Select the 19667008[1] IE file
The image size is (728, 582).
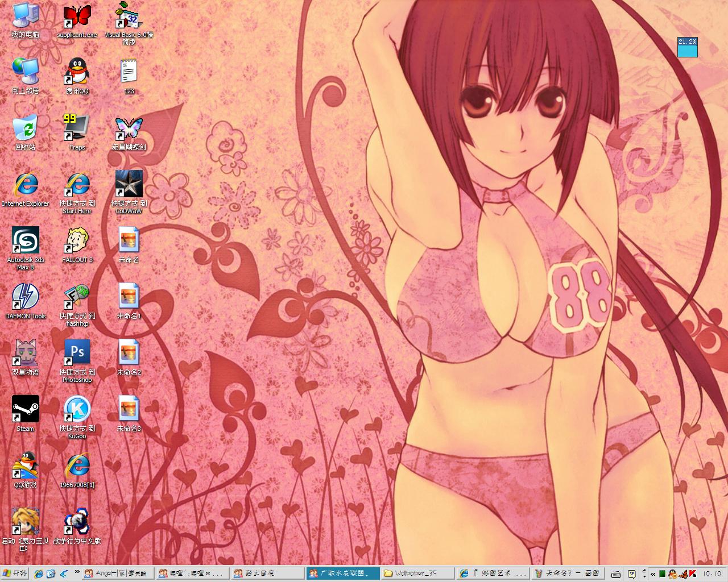point(77,470)
